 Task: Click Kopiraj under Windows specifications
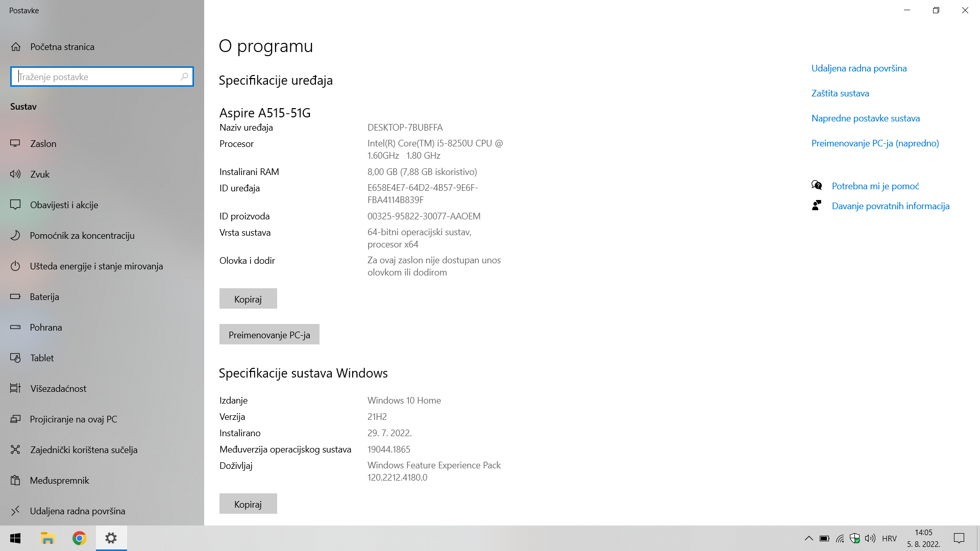248,504
